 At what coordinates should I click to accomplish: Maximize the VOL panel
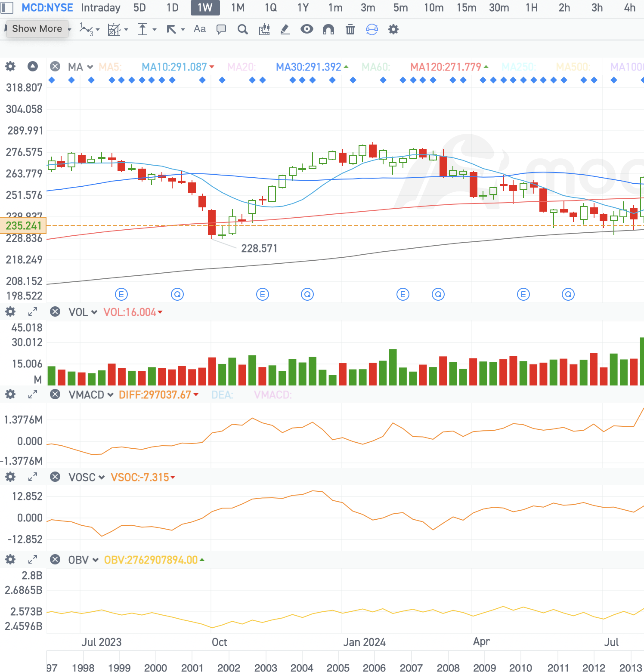coord(33,311)
